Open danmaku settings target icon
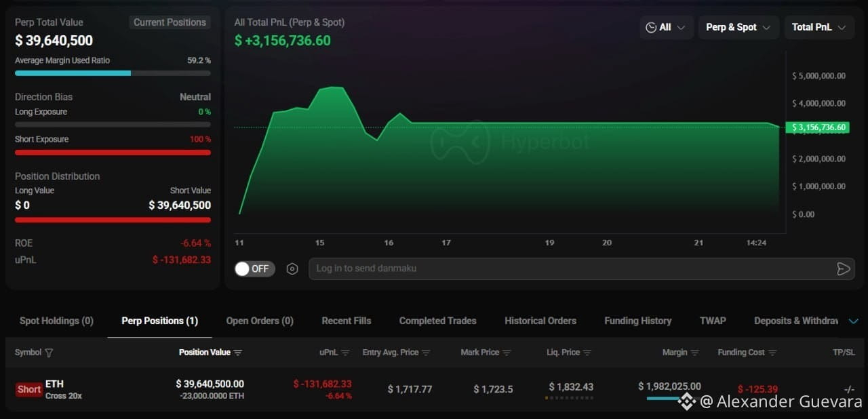The width and height of the screenshot is (868, 419). (292, 269)
